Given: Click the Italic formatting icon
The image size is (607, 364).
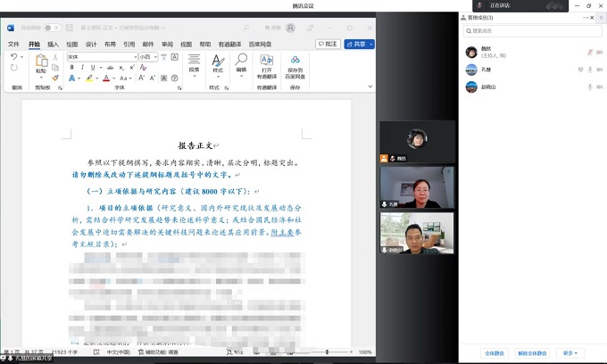Looking at the screenshot, I should tap(83, 67).
